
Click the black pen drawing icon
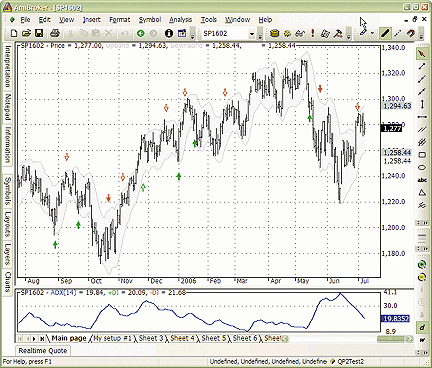[x=385, y=33]
